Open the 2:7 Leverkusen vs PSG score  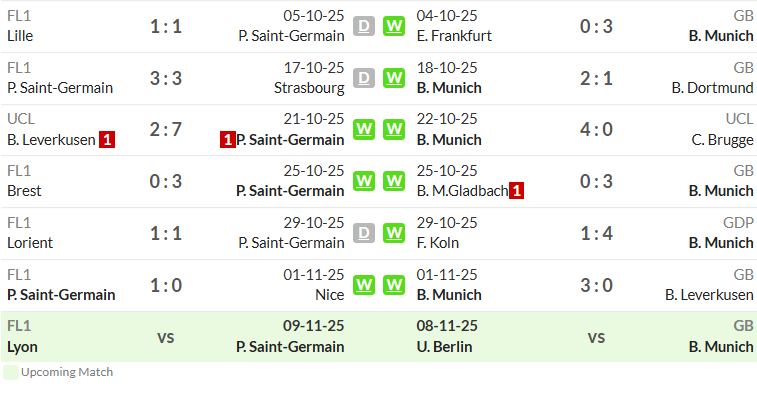[166, 129]
